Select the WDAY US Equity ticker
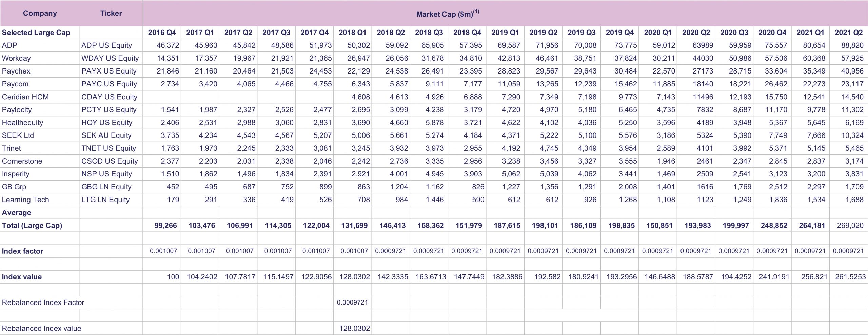The image size is (868, 335). pyautogui.click(x=110, y=58)
